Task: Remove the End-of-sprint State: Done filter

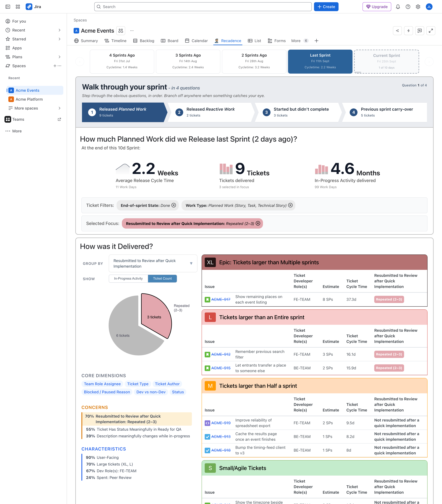Action: pos(174,205)
